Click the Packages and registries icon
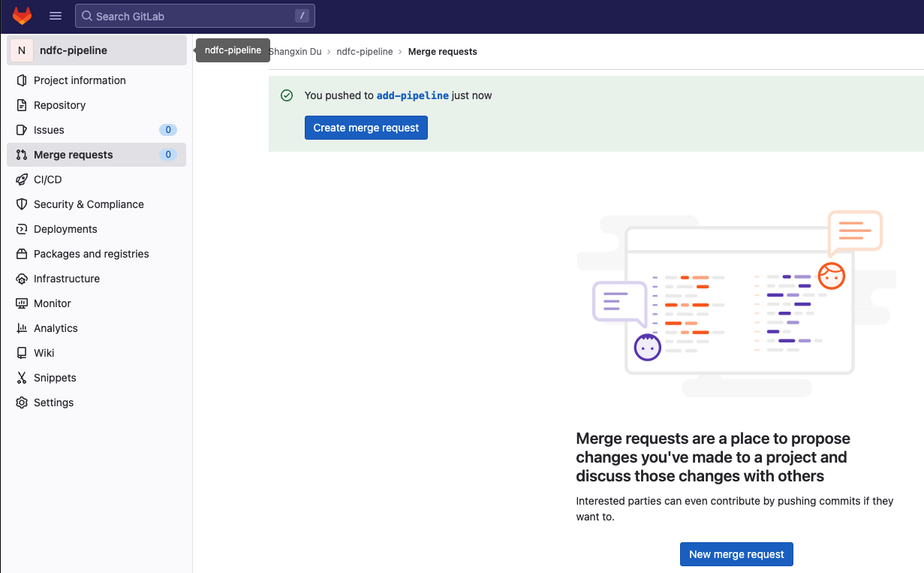924x573 pixels. (x=21, y=254)
